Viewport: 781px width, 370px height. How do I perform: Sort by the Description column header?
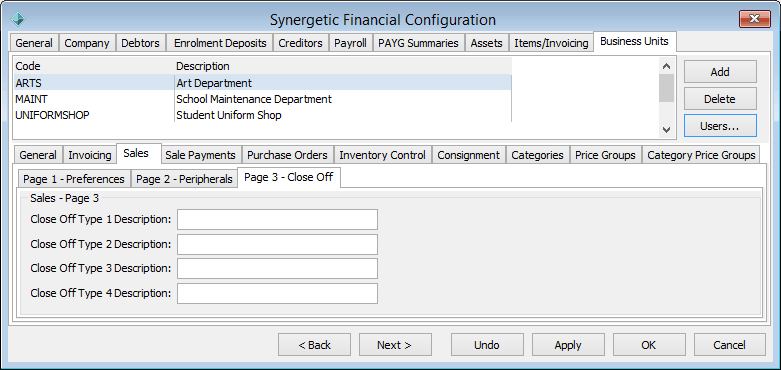[x=343, y=66]
